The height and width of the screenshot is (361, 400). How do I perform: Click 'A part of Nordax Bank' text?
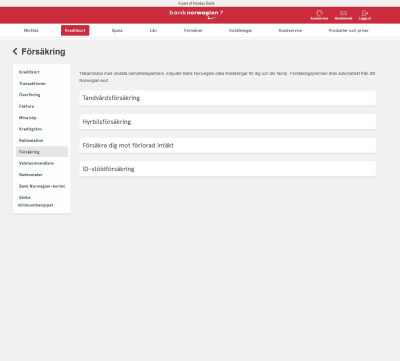pos(196,3)
